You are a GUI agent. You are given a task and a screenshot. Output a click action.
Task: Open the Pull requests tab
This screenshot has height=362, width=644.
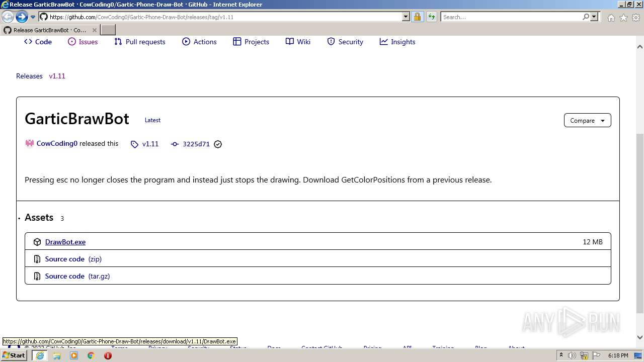tap(139, 42)
